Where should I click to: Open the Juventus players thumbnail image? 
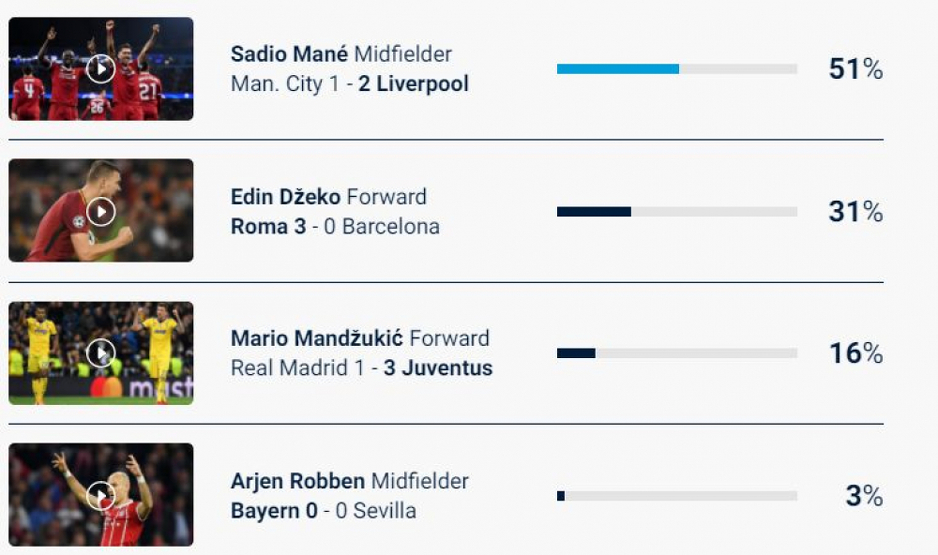click(101, 353)
